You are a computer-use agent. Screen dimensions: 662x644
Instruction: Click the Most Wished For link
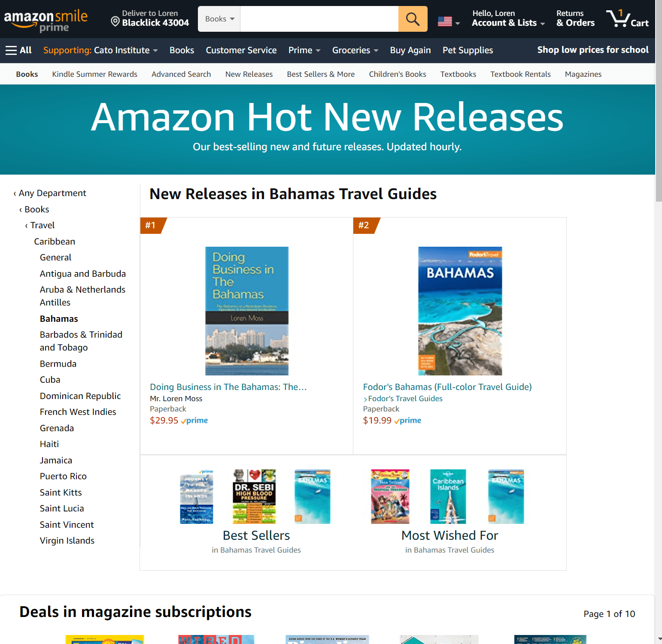[x=449, y=535]
